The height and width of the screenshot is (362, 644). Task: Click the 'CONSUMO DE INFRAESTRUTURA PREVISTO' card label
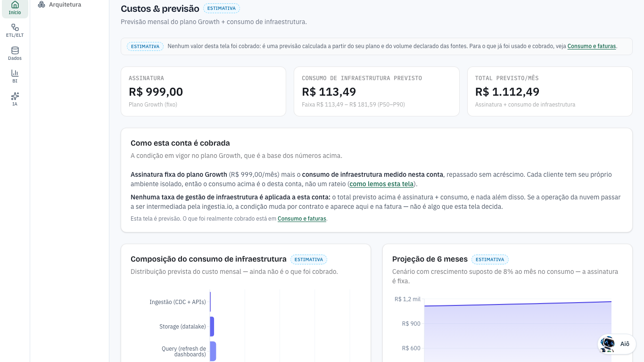[362, 78]
